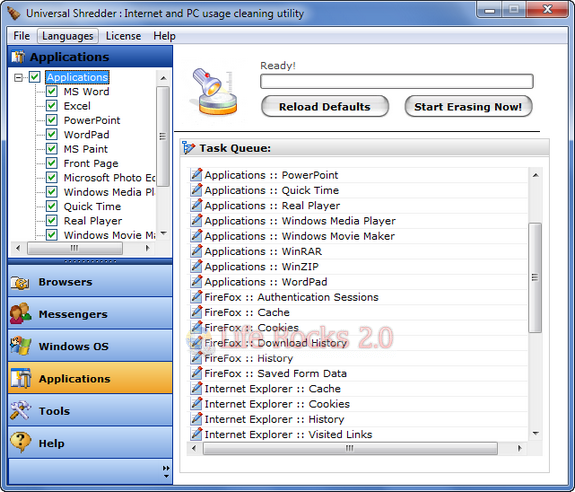Click pencil icon beside Internet Explorer :: History
575x492 pixels.
click(x=196, y=419)
